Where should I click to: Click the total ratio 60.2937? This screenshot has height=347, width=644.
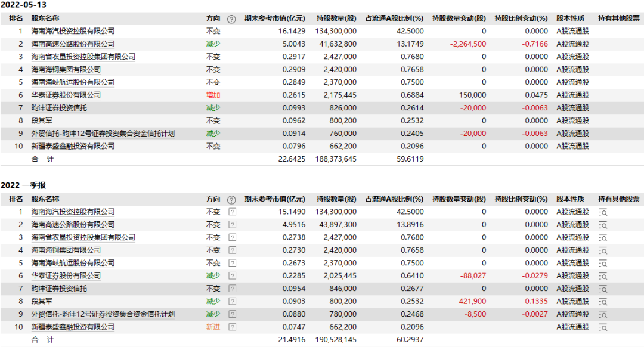410,340
